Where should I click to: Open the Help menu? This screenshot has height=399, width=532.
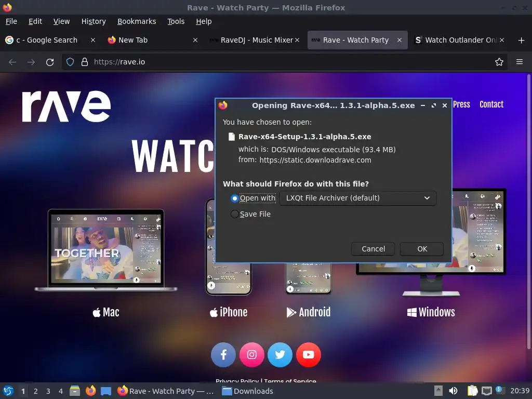[x=204, y=21]
